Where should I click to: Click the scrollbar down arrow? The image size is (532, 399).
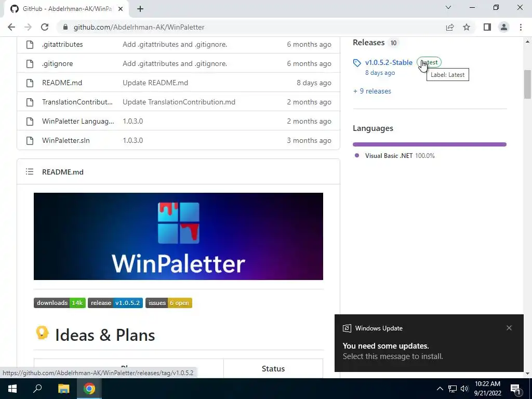[527, 374]
